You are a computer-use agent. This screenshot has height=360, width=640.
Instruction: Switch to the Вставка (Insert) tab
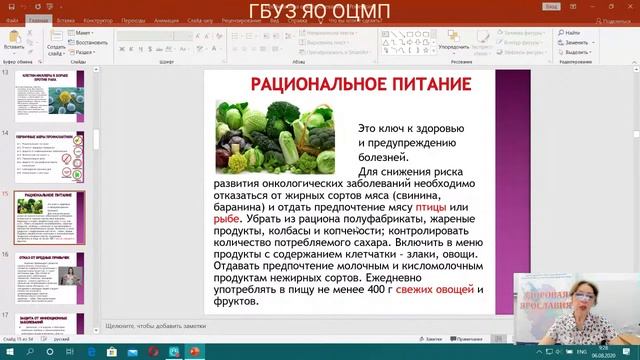(66, 20)
